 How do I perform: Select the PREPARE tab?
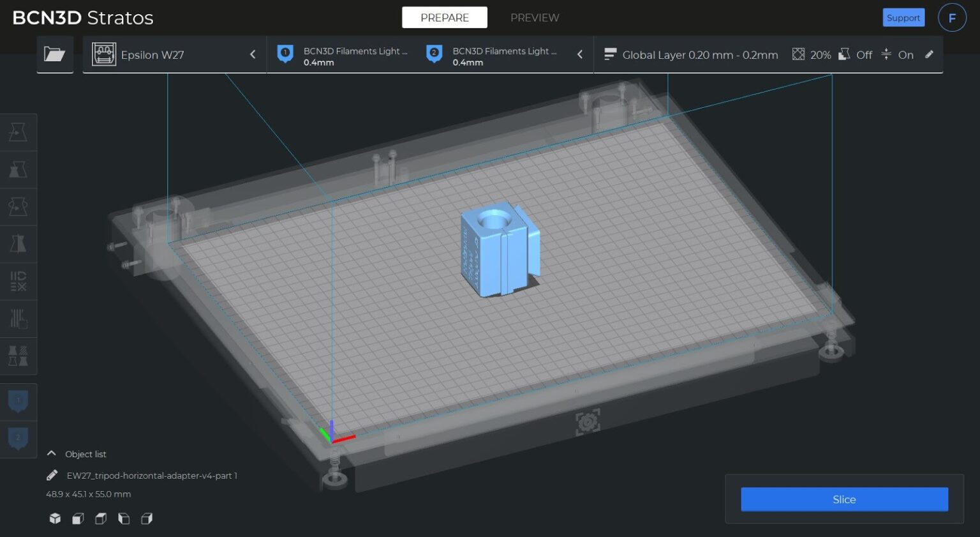tap(444, 17)
